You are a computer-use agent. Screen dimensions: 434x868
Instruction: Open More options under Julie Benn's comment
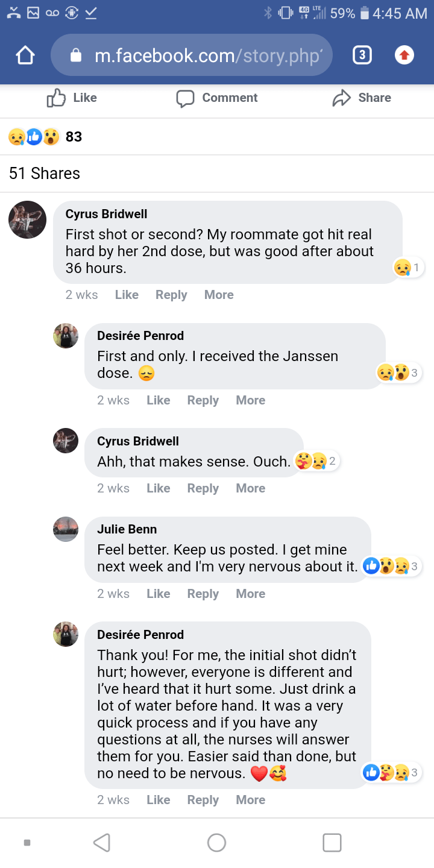tap(250, 594)
